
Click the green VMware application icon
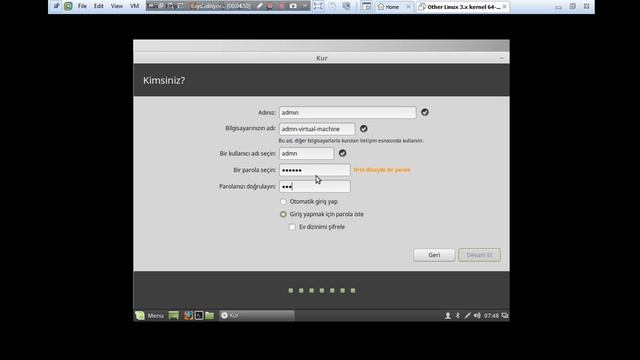pyautogui.click(x=68, y=6)
